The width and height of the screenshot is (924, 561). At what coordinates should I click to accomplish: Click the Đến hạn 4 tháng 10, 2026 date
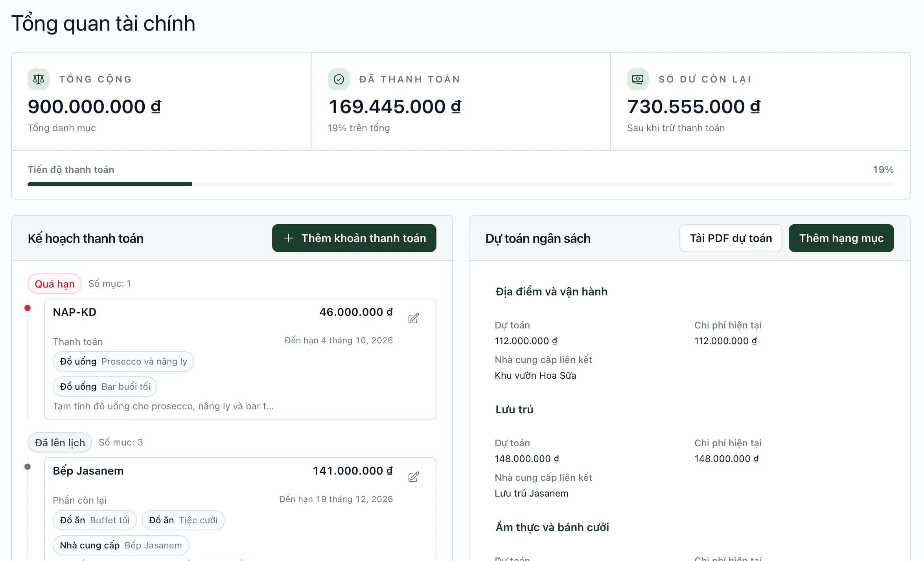(339, 340)
